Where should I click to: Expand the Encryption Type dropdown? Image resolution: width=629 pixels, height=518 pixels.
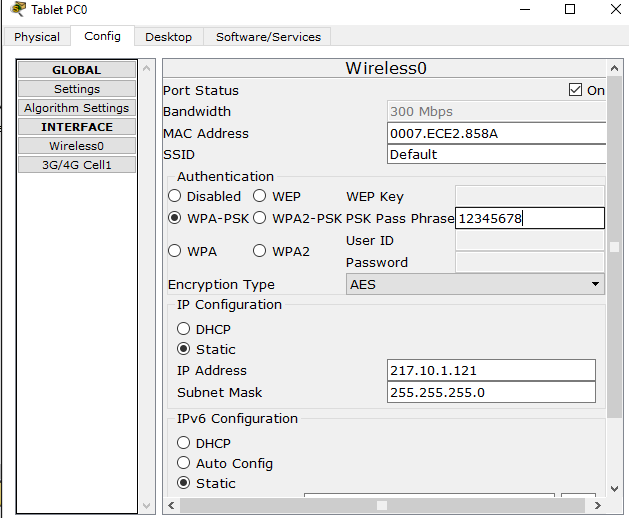(475, 284)
